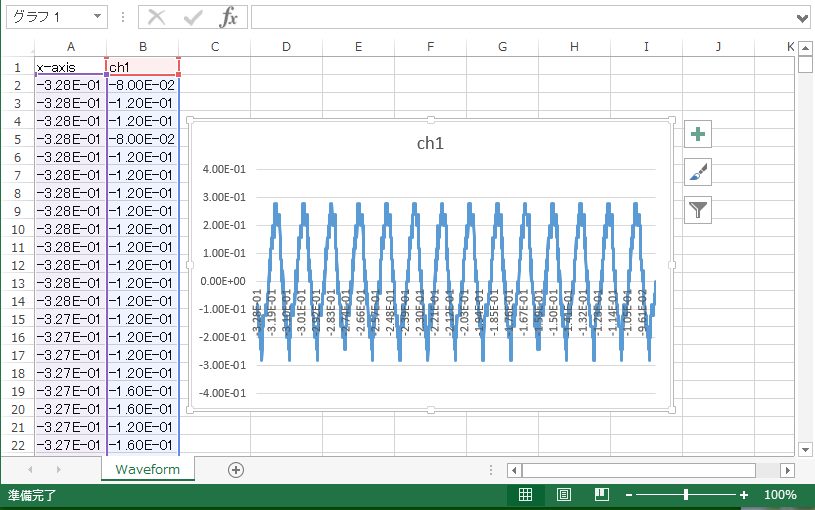Click the 100% zoom level
Image resolution: width=815 pixels, height=510 pixels.
780,495
